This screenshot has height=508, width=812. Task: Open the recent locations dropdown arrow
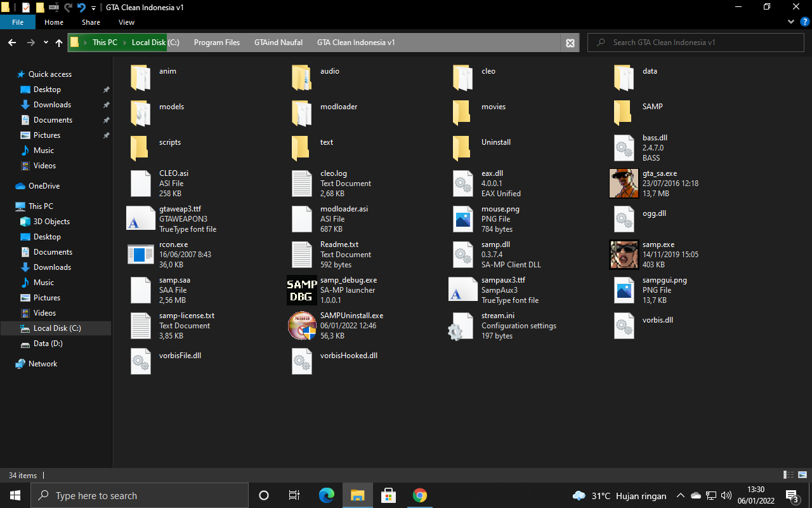click(x=46, y=43)
